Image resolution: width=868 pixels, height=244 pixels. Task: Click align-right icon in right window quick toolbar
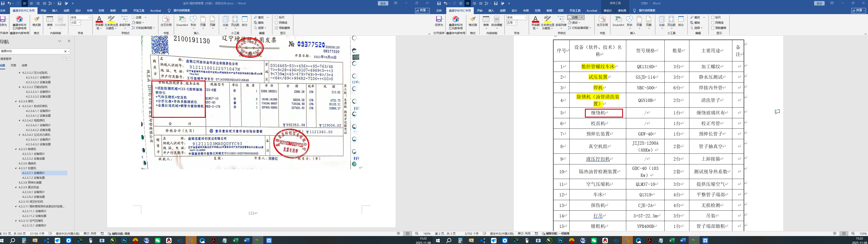point(474,3)
